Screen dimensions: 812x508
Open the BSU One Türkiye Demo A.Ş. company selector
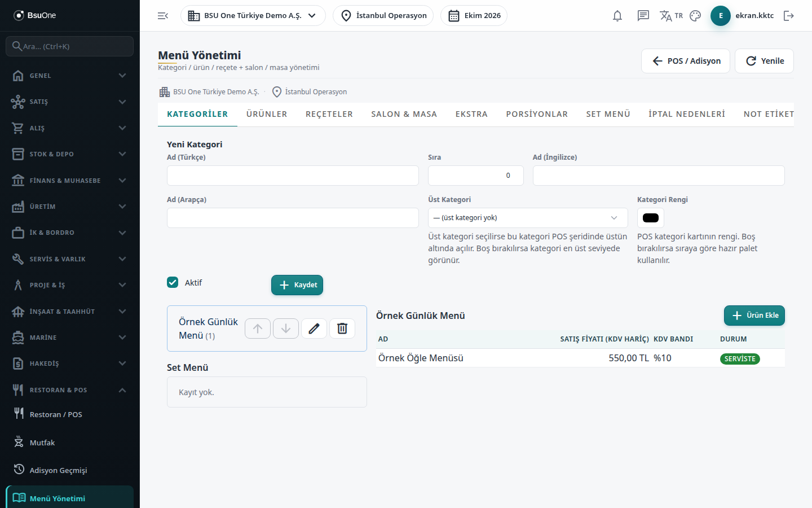tap(253, 16)
